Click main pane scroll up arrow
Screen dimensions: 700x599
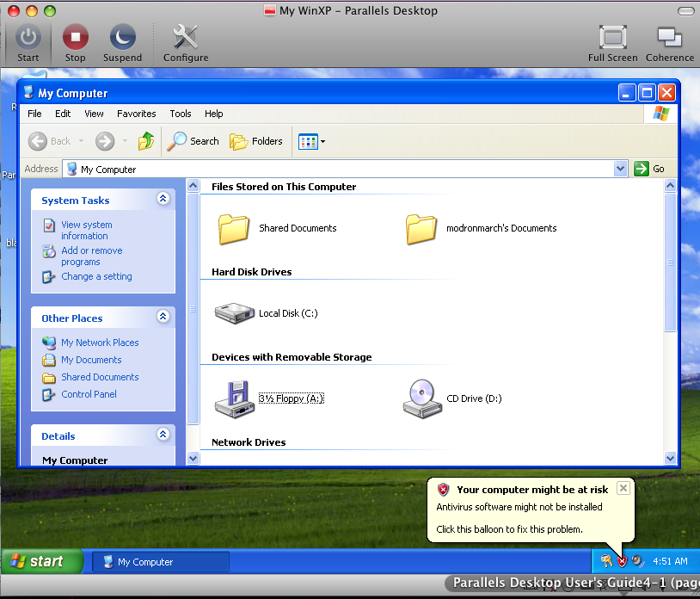pos(670,185)
